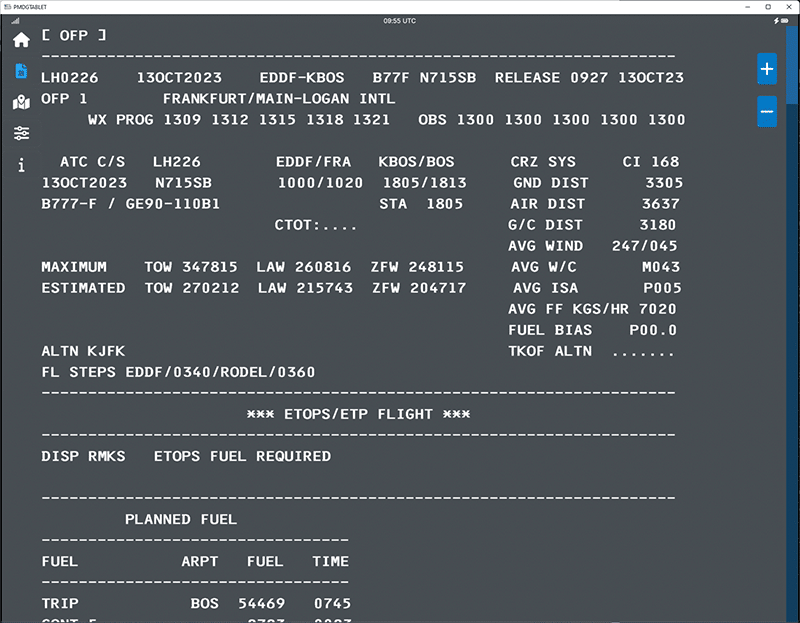Open the OFP flight plan document page

pos(21,71)
